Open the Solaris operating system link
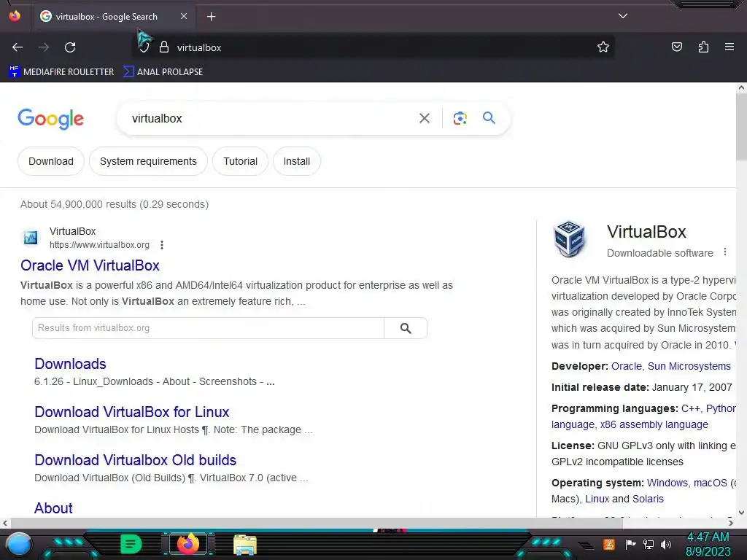The height and width of the screenshot is (560, 747). [x=648, y=499]
